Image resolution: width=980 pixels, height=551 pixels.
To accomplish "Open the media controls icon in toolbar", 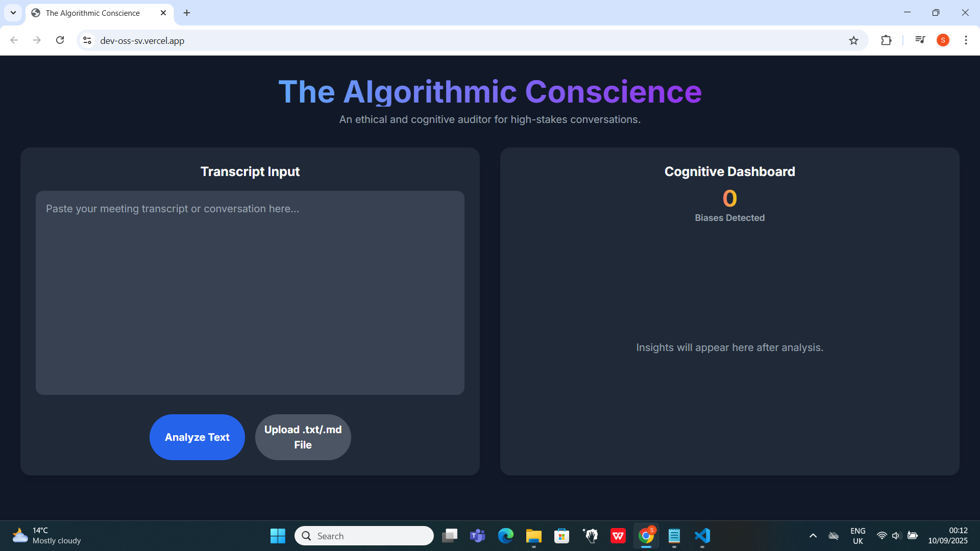I will pyautogui.click(x=920, y=40).
